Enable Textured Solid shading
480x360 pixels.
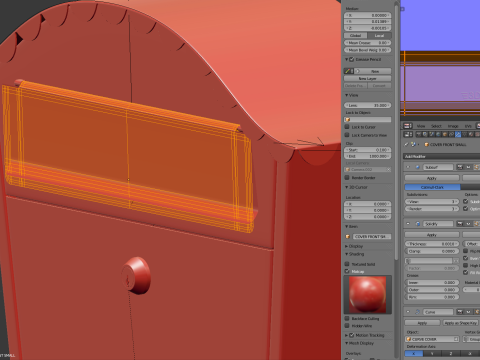[x=347, y=264]
